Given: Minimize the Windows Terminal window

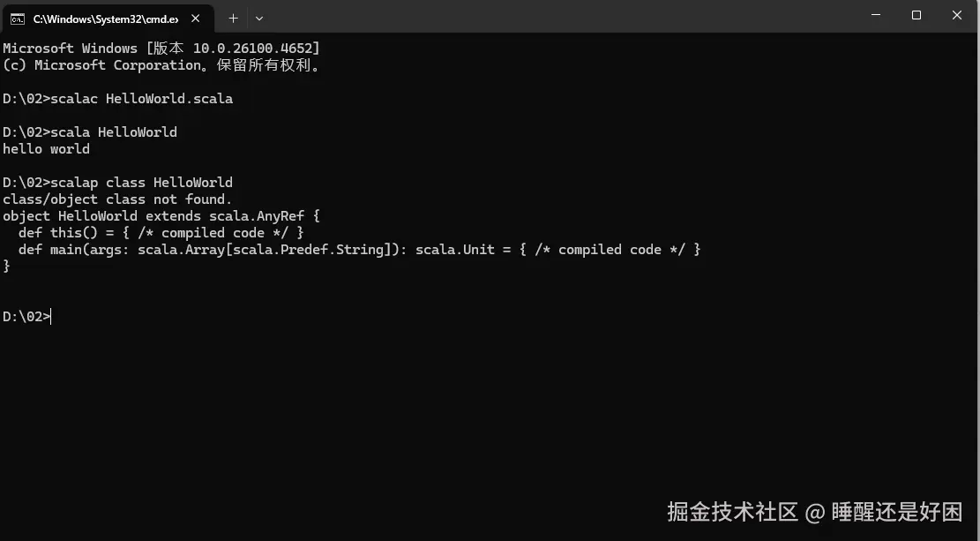Looking at the screenshot, I should [874, 15].
